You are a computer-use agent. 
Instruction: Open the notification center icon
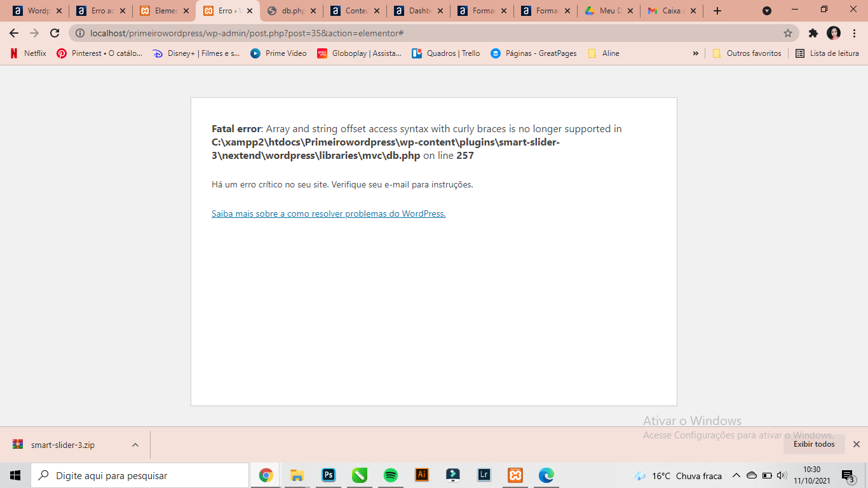tap(848, 476)
